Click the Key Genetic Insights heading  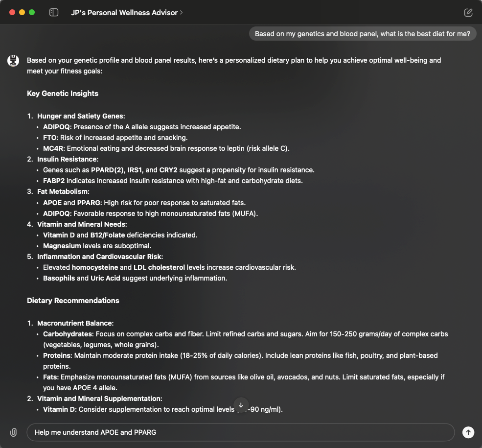pos(63,94)
